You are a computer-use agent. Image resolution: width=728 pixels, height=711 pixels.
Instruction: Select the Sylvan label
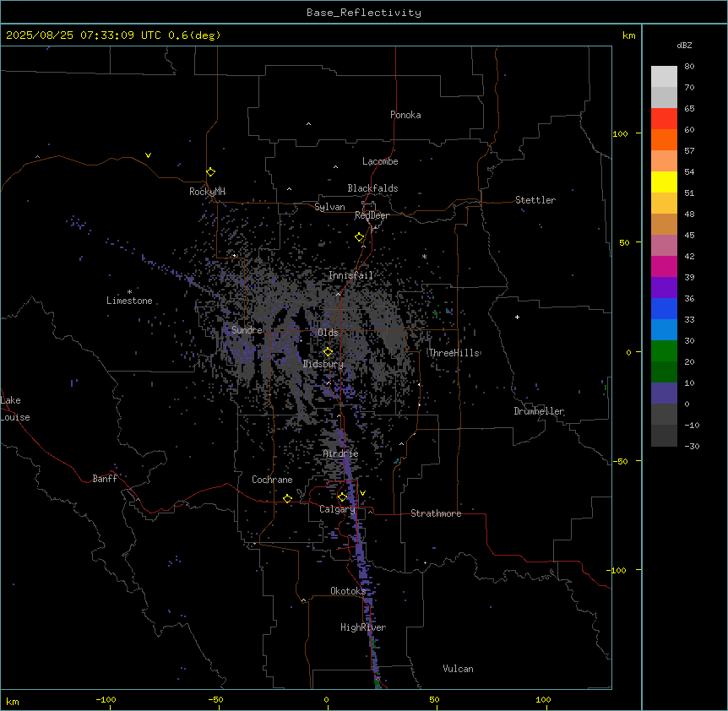(x=329, y=207)
